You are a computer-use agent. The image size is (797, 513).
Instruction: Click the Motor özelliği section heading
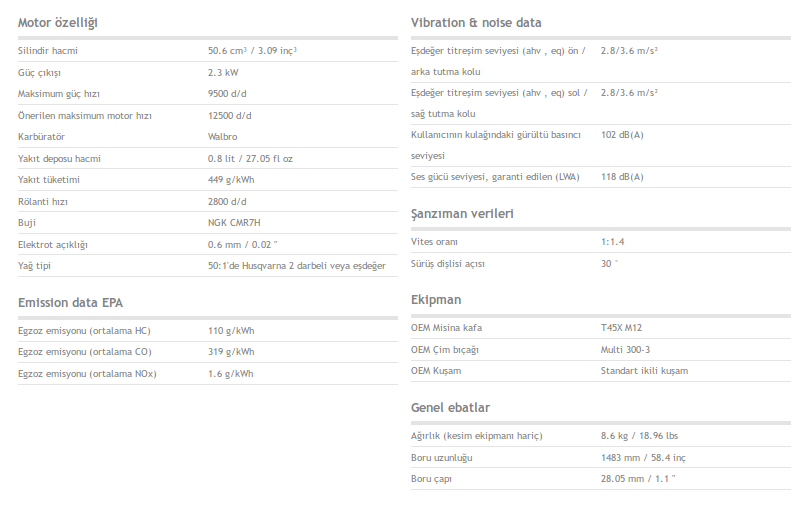[x=58, y=23]
